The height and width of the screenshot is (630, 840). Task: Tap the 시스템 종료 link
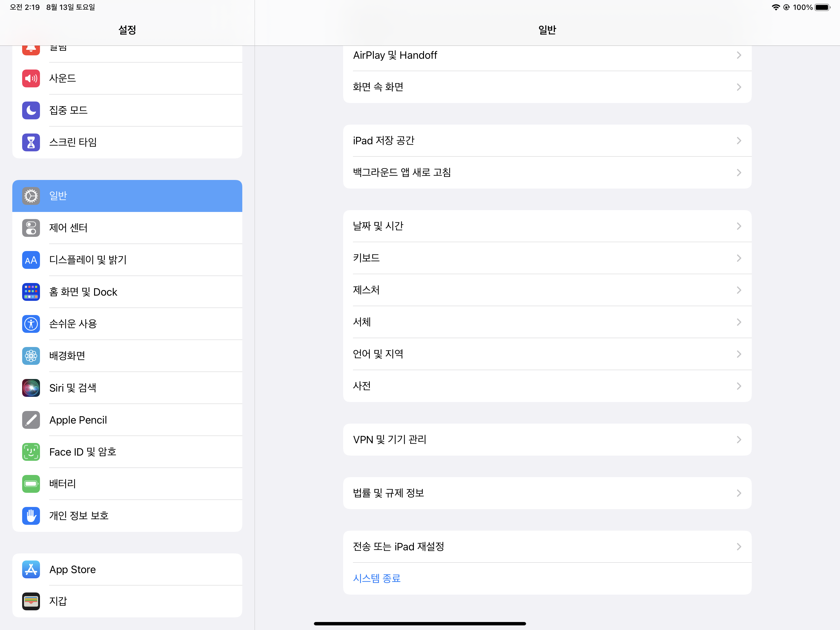[377, 578]
